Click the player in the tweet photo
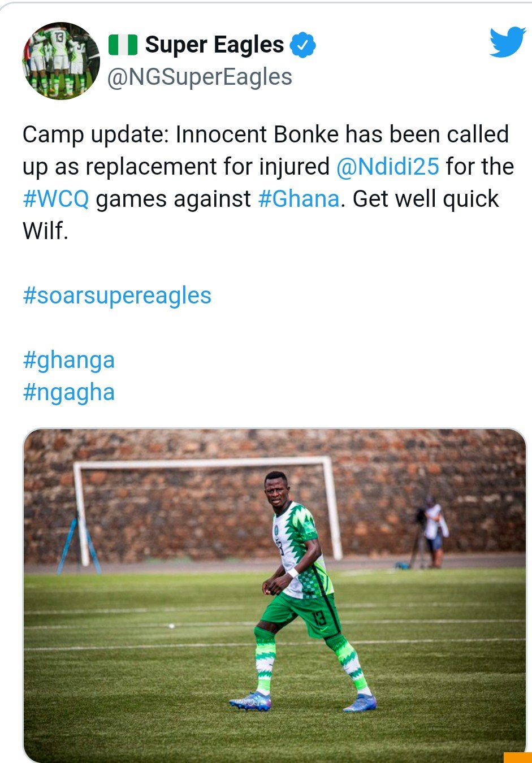Viewport: 532px width, 763px height. (300, 588)
